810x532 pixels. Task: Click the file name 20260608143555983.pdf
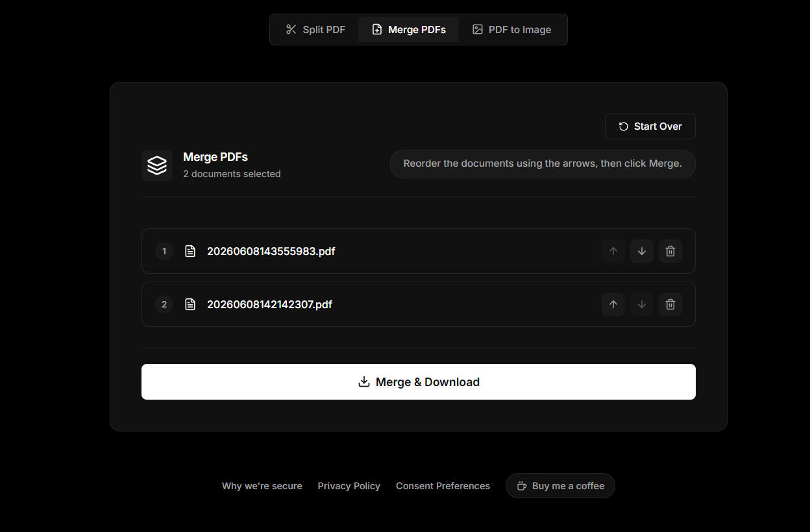271,251
